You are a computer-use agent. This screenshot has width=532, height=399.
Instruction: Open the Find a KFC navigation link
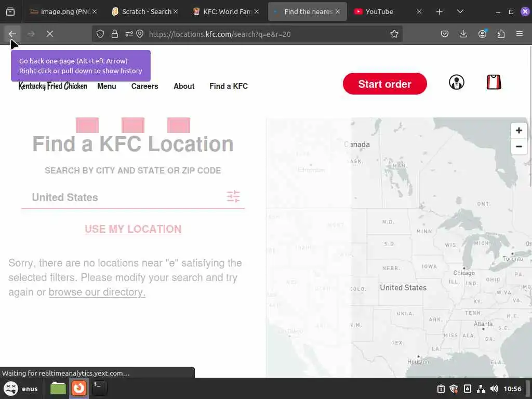point(229,86)
